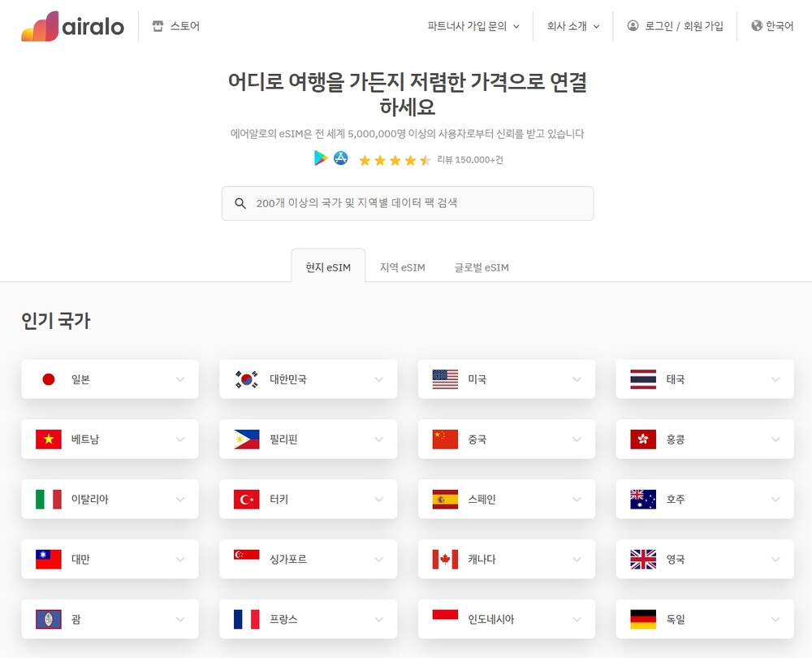The height and width of the screenshot is (658, 812).
Task: Click the South Korea flag icon
Action: pyautogui.click(x=247, y=379)
